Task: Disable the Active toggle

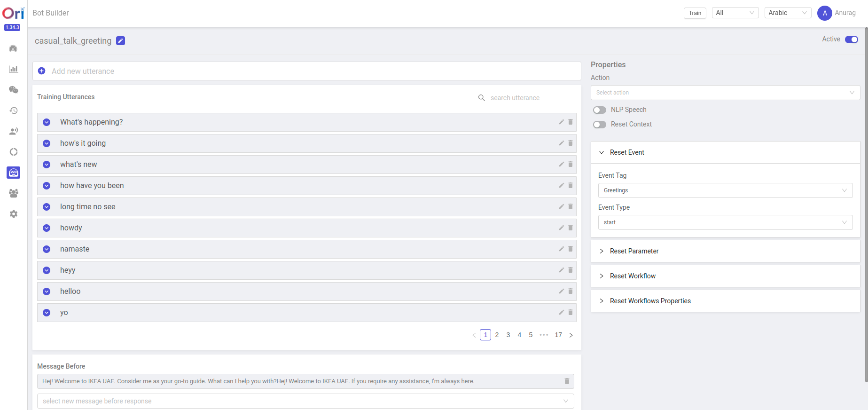Action: (851, 39)
